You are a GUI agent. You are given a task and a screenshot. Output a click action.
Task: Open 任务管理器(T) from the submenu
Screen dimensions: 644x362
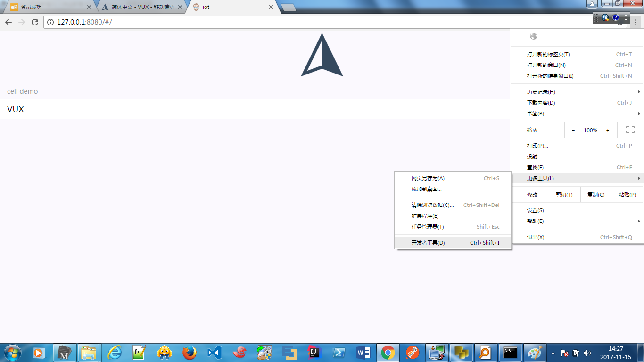pos(453,227)
